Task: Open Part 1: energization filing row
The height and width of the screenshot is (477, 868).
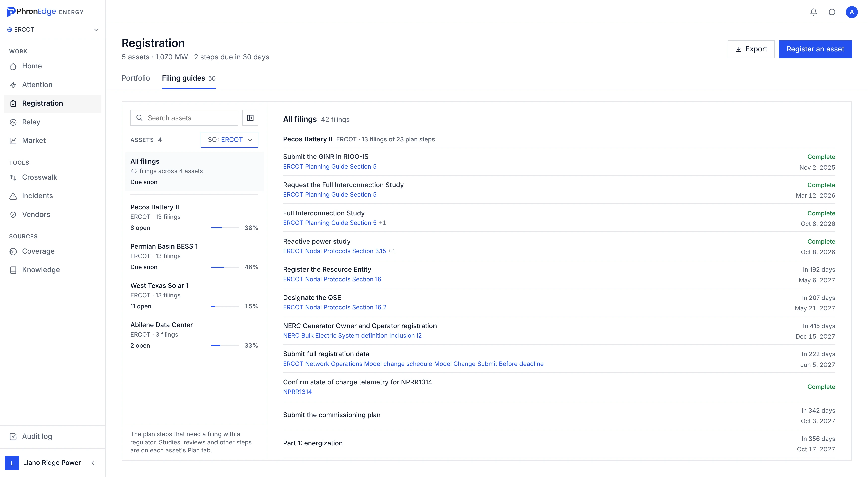Action: (559, 443)
